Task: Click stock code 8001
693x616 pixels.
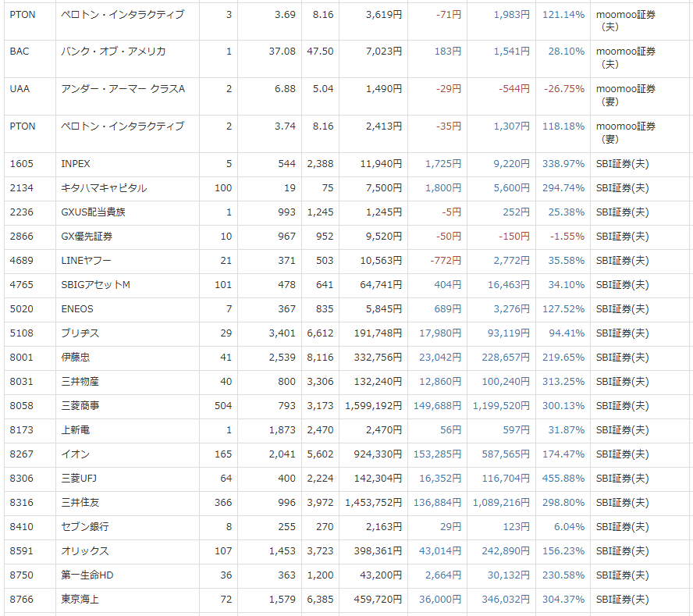Action: (x=21, y=358)
